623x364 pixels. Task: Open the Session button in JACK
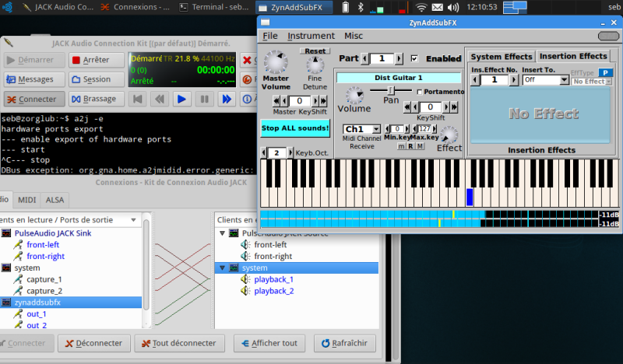click(97, 79)
